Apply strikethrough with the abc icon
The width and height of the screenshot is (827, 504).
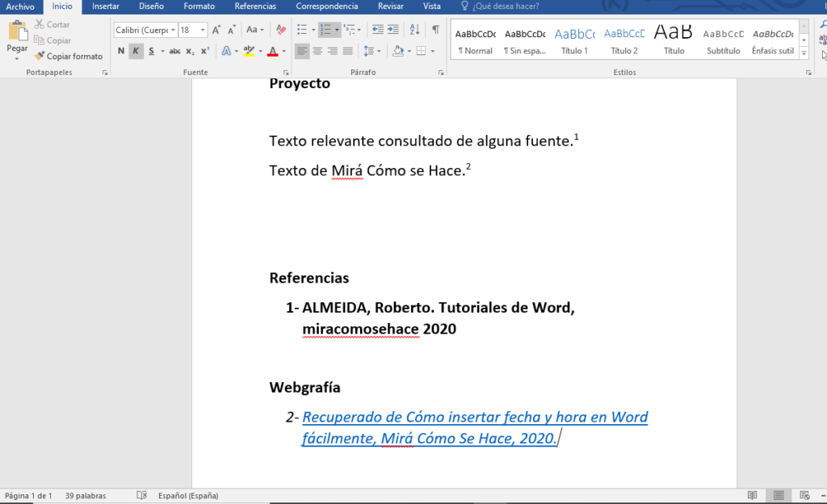173,50
